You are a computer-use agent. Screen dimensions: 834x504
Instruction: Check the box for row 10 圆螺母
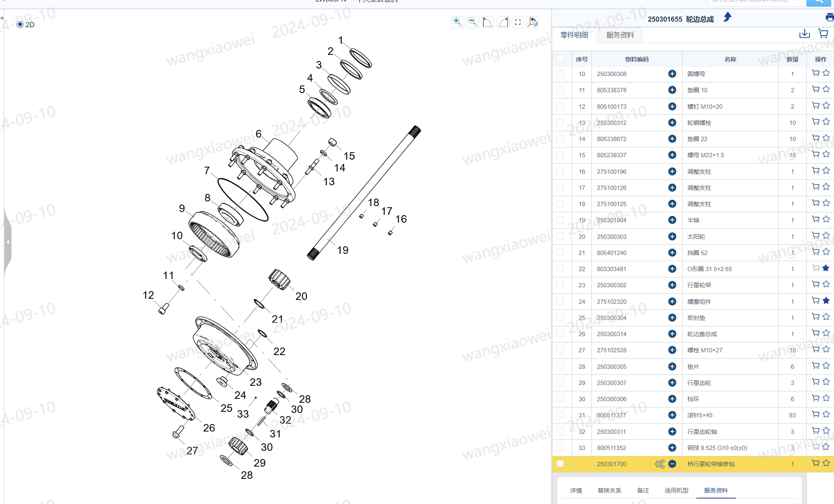[560, 74]
